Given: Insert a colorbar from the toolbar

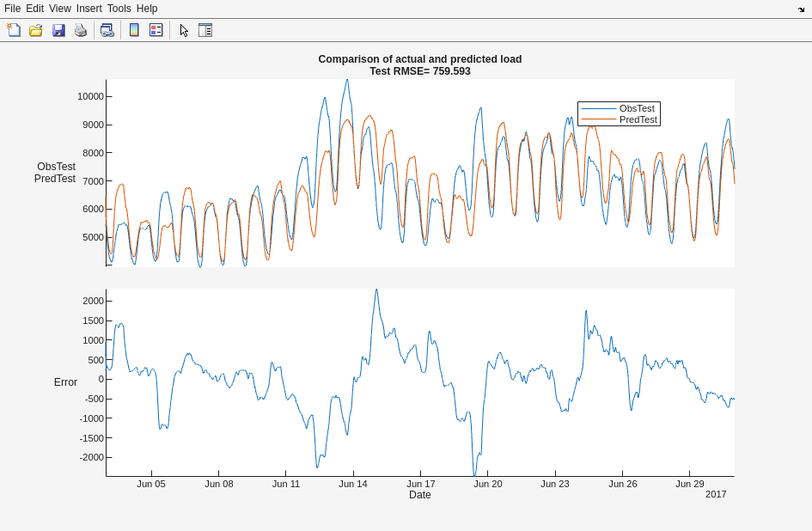Looking at the screenshot, I should click(133, 30).
